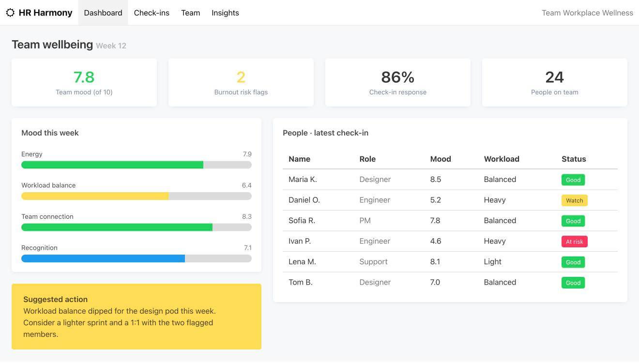Click Ivan P.'s mood value 4.6

click(x=436, y=241)
